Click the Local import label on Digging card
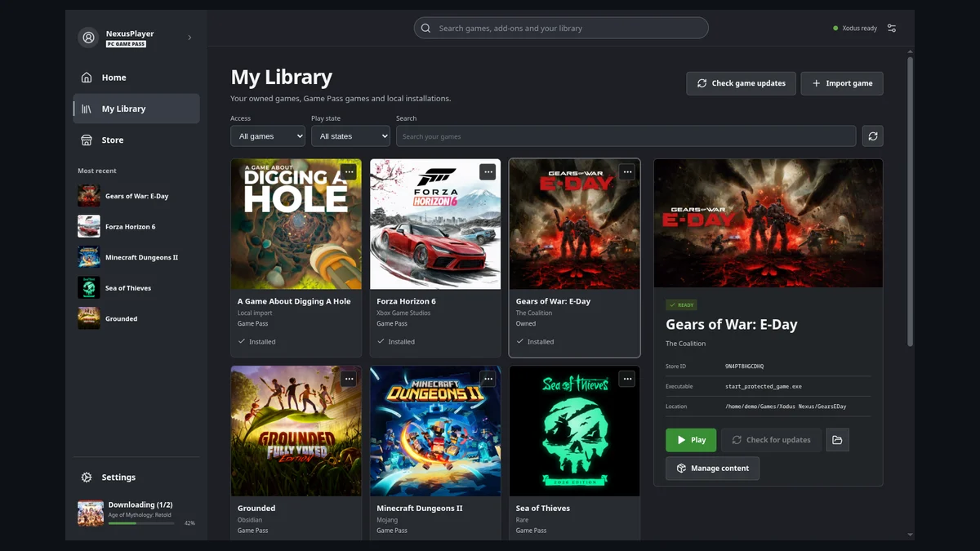Viewport: 980px width, 551px height. 255,313
